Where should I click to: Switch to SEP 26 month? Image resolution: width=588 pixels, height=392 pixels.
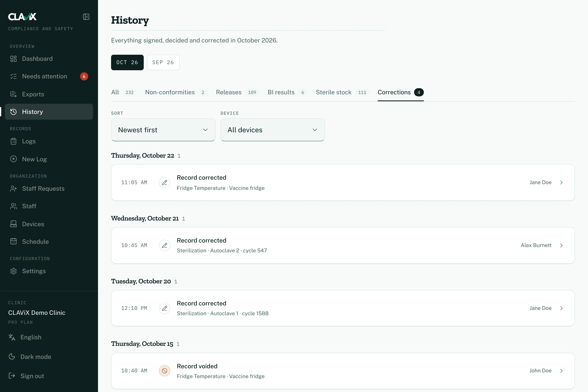point(163,62)
